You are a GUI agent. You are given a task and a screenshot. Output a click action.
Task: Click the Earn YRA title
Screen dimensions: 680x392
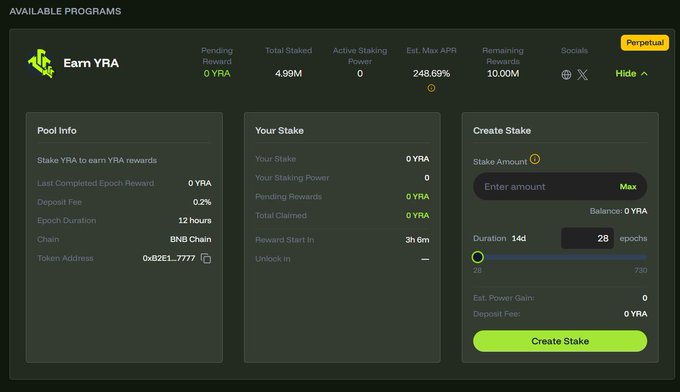tap(91, 63)
